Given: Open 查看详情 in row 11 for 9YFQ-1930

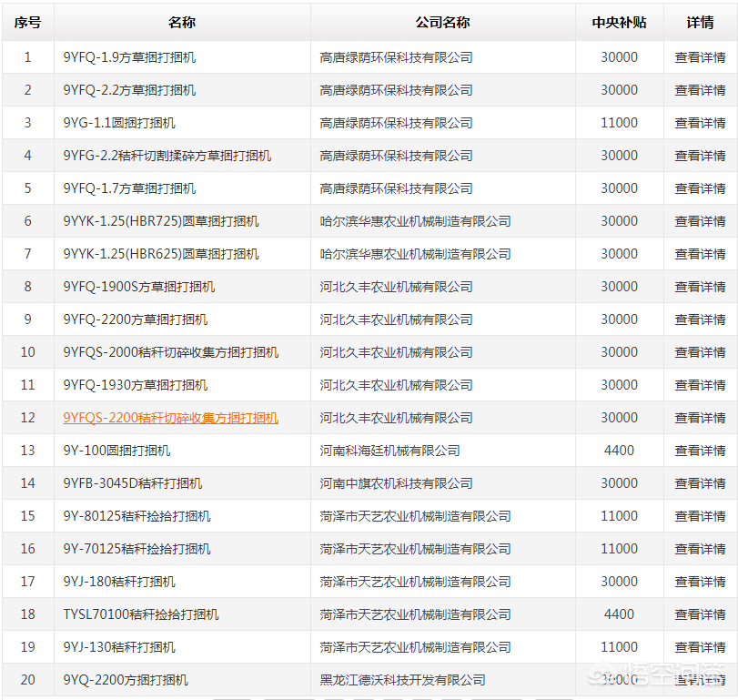Looking at the screenshot, I should pos(700,385).
